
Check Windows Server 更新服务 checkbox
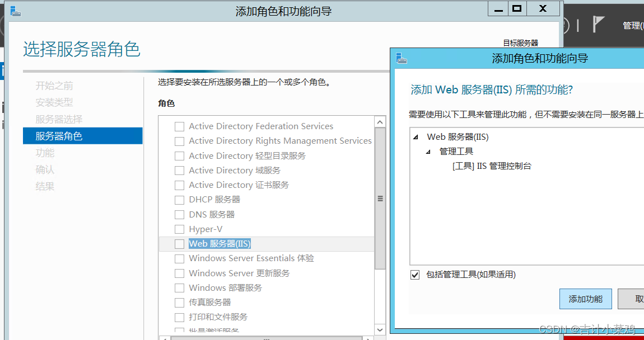point(180,273)
